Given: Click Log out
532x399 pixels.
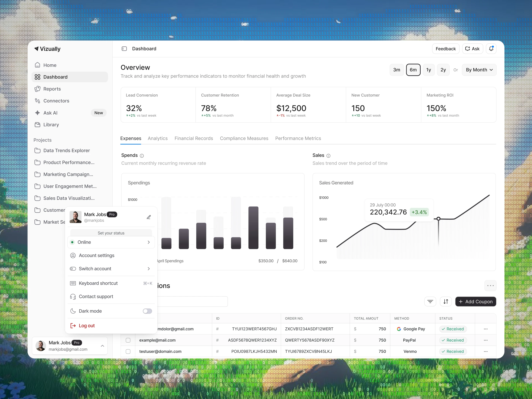Looking at the screenshot, I should point(111,326).
